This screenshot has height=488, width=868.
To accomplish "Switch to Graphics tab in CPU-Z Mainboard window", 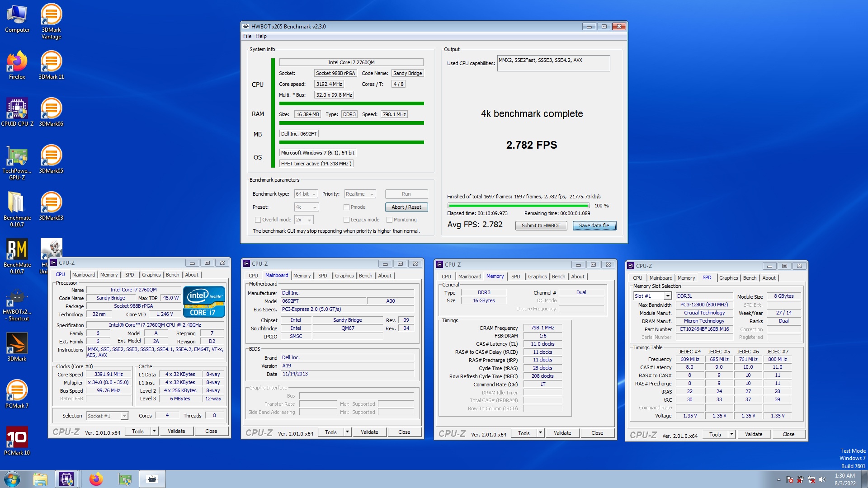I will pos(344,276).
